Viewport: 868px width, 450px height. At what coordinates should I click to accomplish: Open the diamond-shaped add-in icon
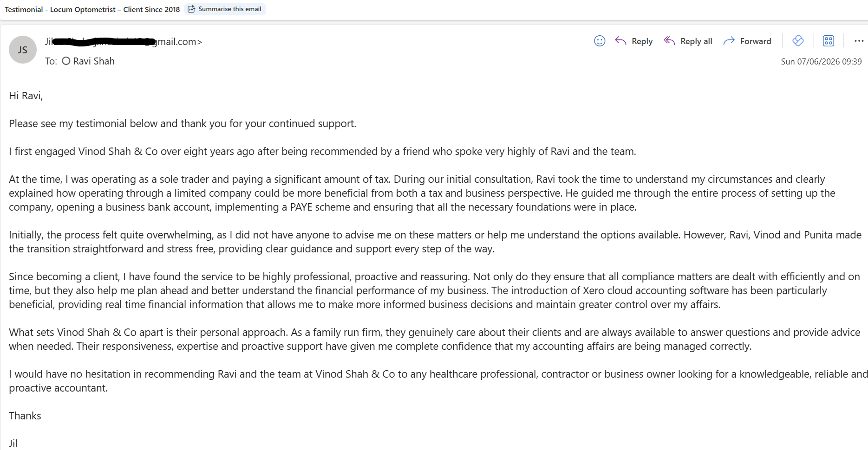click(x=798, y=41)
